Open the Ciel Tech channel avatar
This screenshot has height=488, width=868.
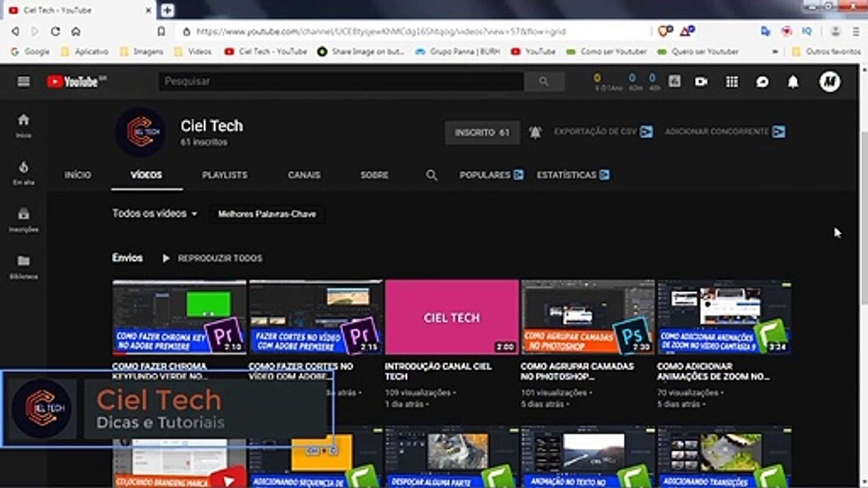tap(140, 132)
